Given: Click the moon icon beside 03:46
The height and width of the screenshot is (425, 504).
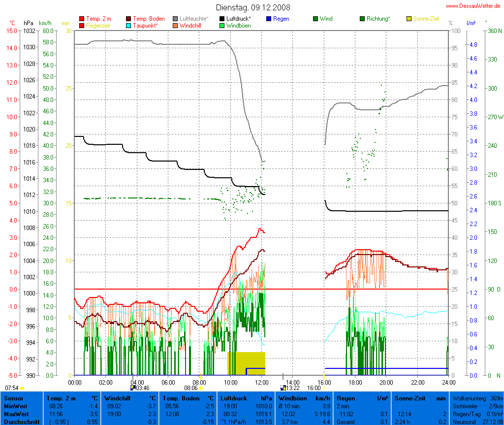Looking at the screenshot, I should (x=132, y=388).
